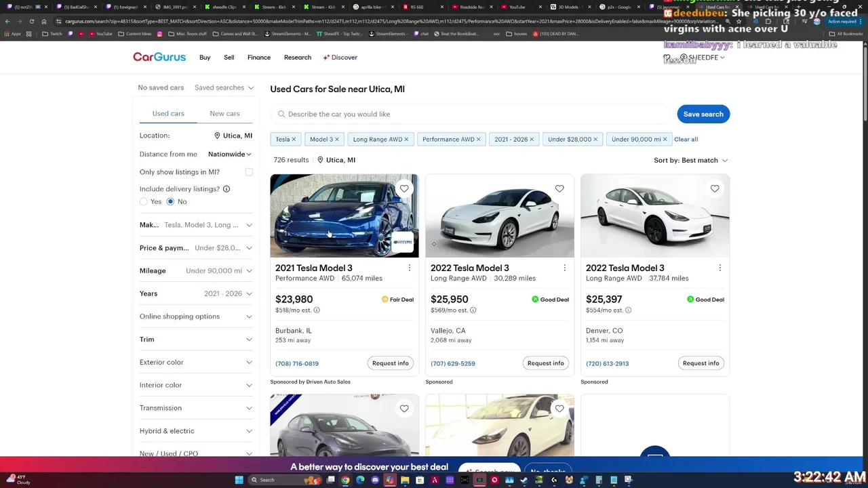Open options menu for 2021 Tesla Model 3

pyautogui.click(x=410, y=268)
